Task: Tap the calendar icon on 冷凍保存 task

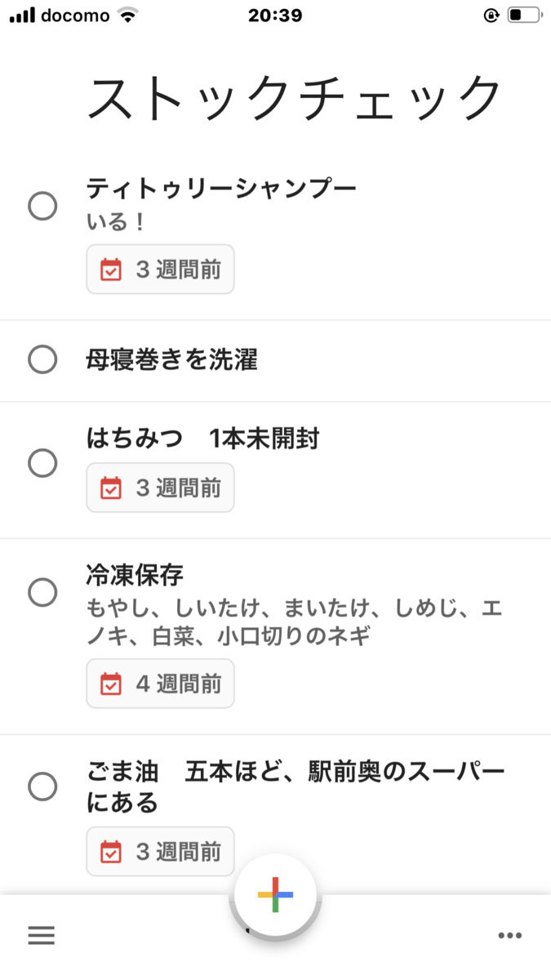Action: pyautogui.click(x=110, y=684)
